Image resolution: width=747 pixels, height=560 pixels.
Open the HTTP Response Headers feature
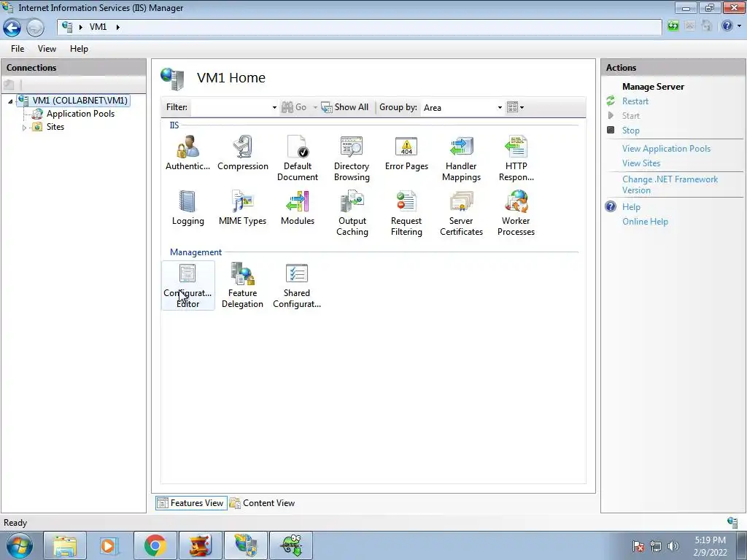click(x=516, y=158)
